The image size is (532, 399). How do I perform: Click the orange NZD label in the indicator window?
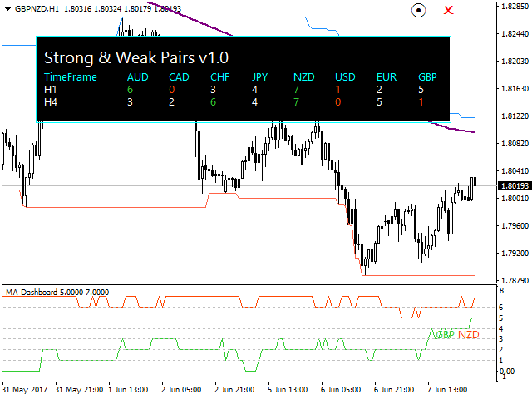pyautogui.click(x=469, y=334)
